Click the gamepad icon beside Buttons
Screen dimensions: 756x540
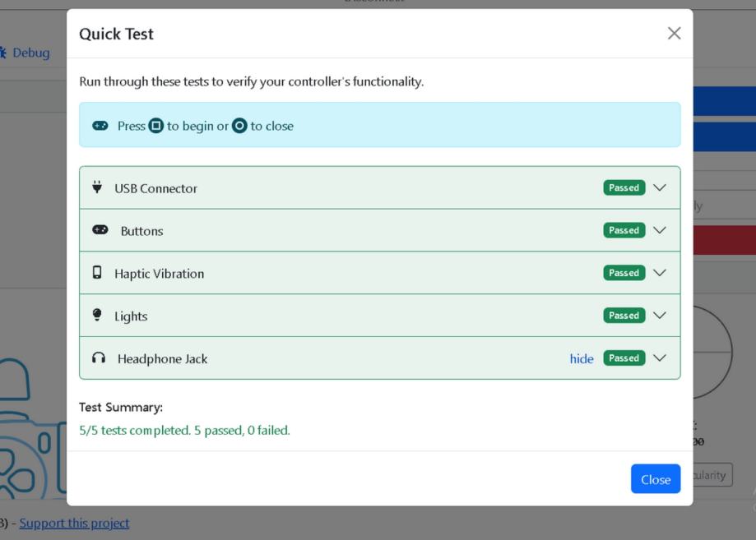[x=100, y=230]
